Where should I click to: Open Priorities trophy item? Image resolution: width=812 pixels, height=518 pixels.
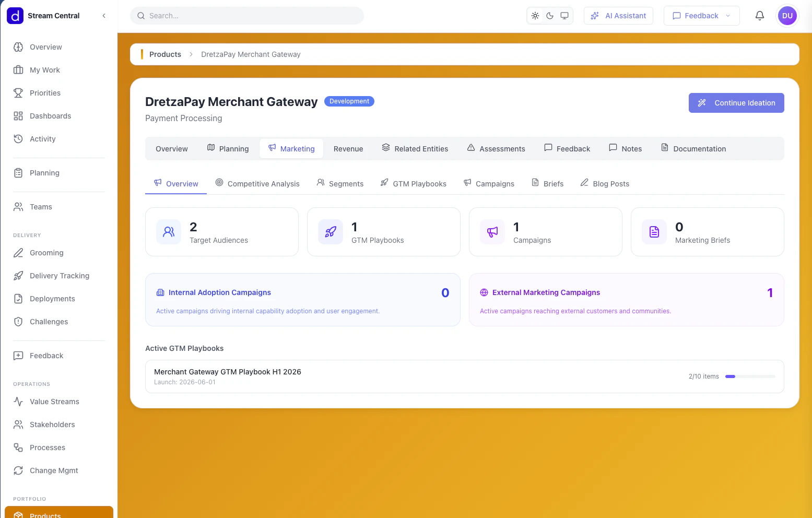point(58,93)
